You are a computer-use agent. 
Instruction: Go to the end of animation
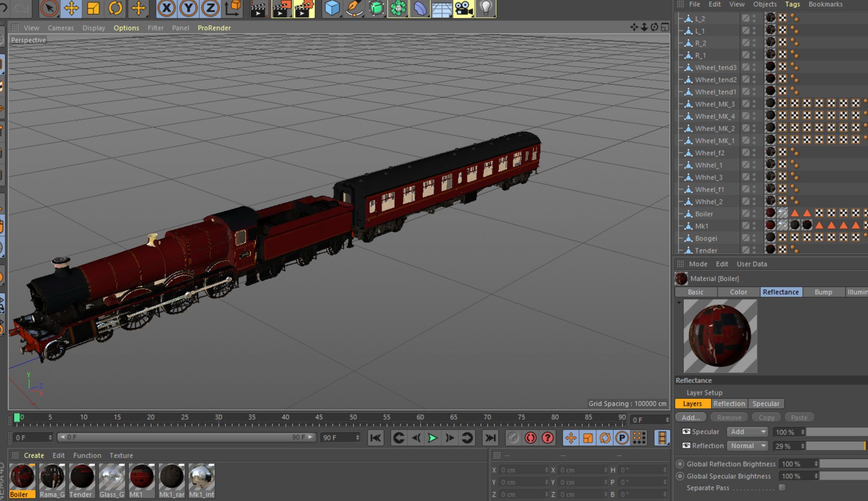(490, 438)
